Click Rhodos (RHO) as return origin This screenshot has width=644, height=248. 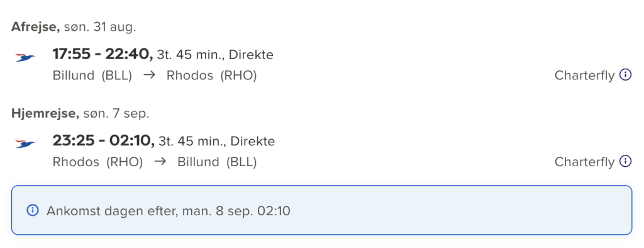(x=97, y=162)
